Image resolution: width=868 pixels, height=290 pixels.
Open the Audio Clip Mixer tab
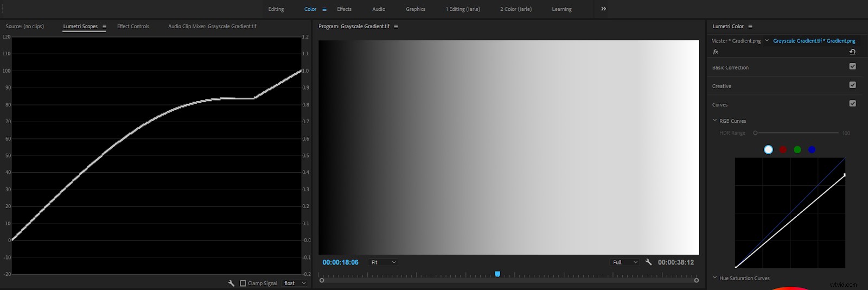[212, 26]
